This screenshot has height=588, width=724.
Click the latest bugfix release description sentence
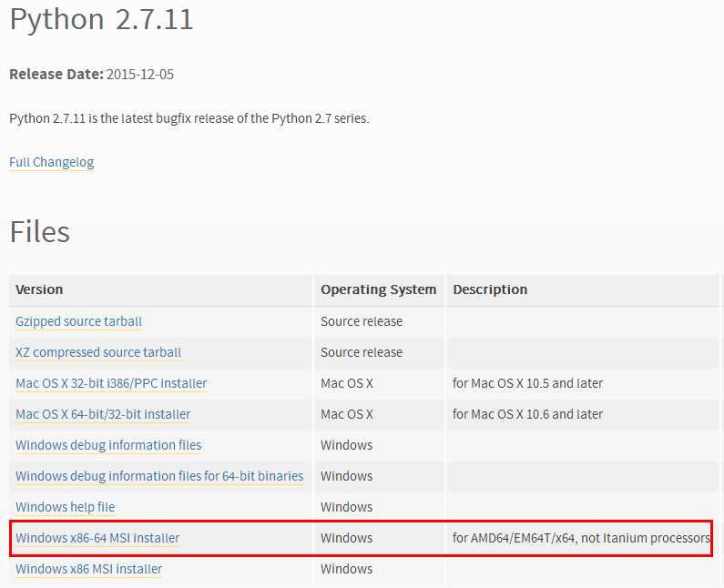tap(189, 118)
